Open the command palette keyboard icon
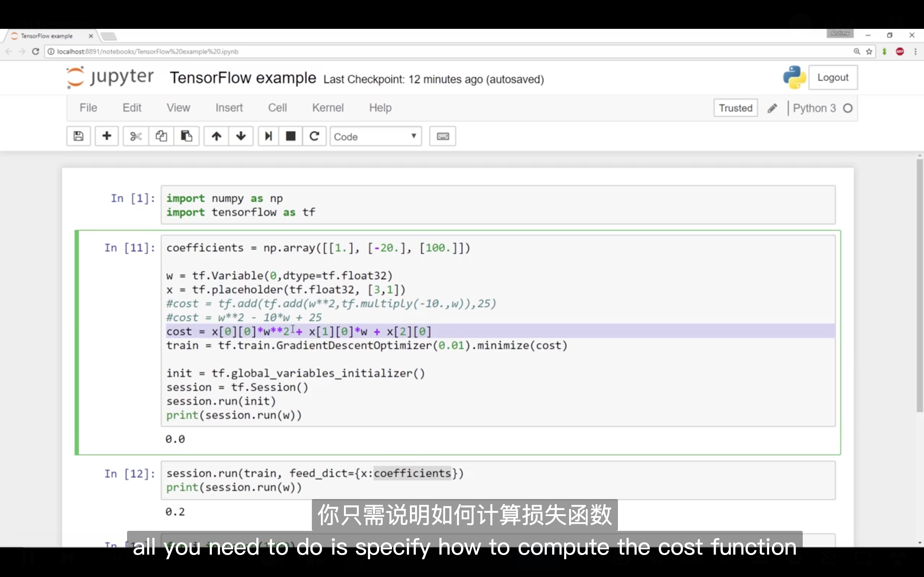The image size is (924, 577). tap(442, 136)
